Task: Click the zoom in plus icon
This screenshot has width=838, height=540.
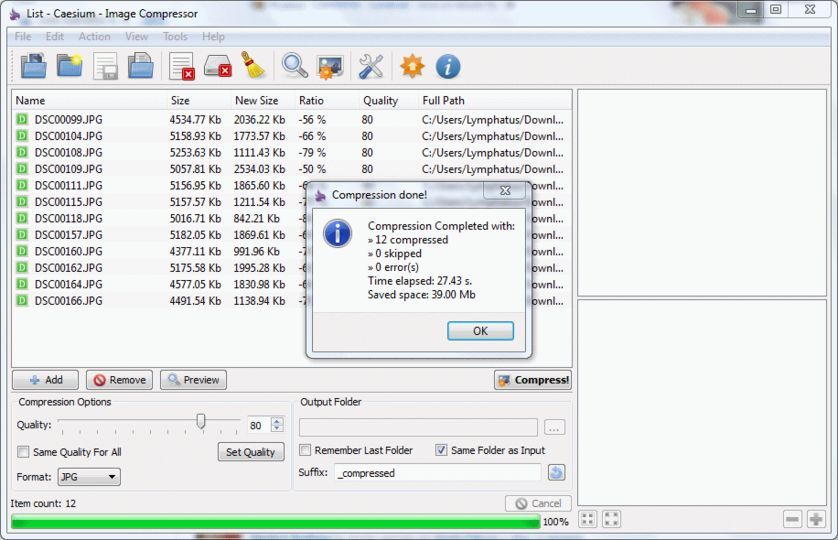Action: pos(816,519)
